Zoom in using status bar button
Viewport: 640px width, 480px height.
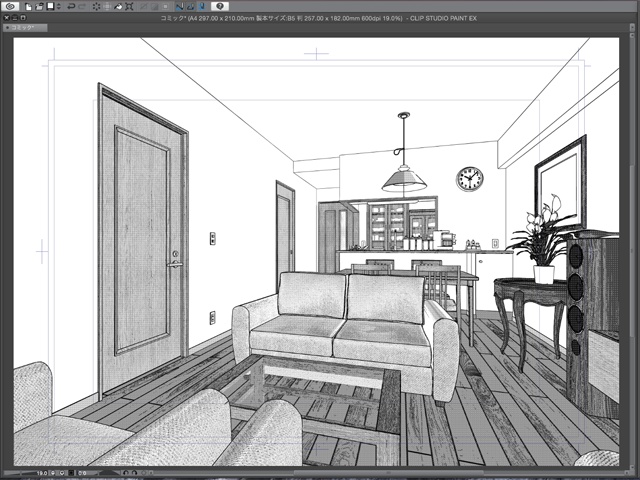62,473
